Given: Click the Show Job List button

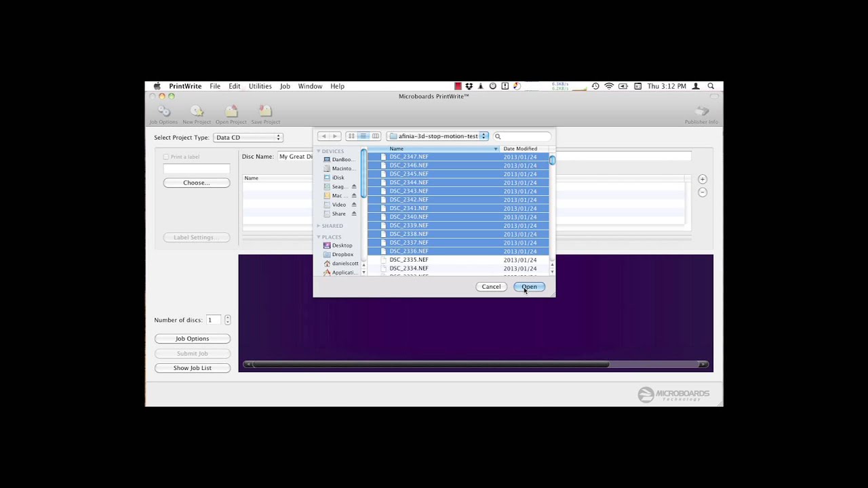Looking at the screenshot, I should coord(193,368).
